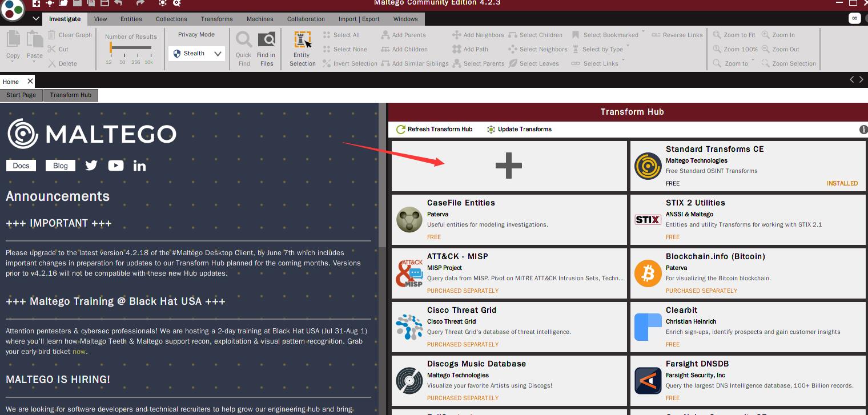Open Maltego YouTube channel icon
This screenshot has width=868, height=415.
pyautogui.click(x=116, y=166)
